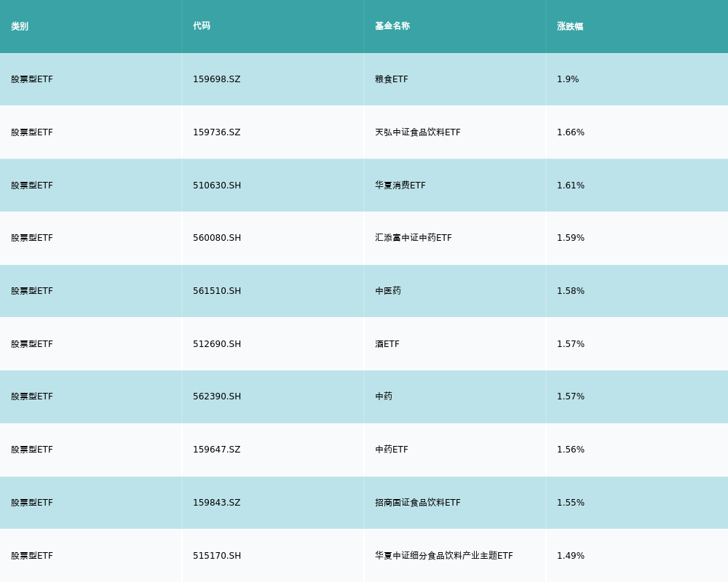Click fund name 招商国证食品饮料ETF
728x582 pixels.
[x=418, y=503]
